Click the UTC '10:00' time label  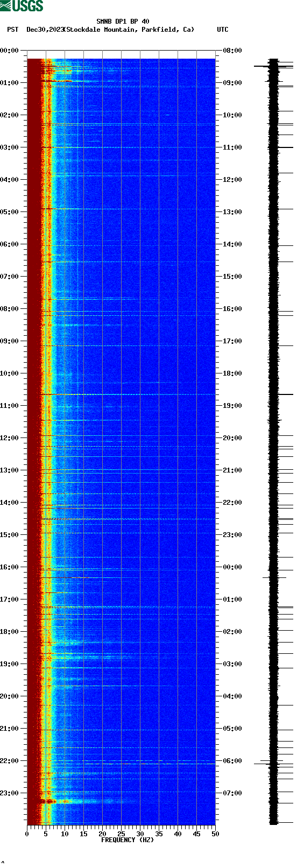(x=232, y=115)
